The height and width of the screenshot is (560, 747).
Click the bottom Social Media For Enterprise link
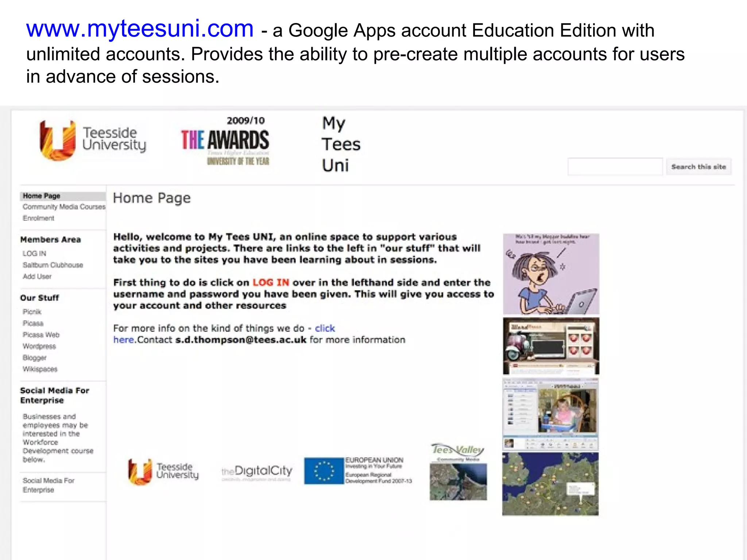49,485
